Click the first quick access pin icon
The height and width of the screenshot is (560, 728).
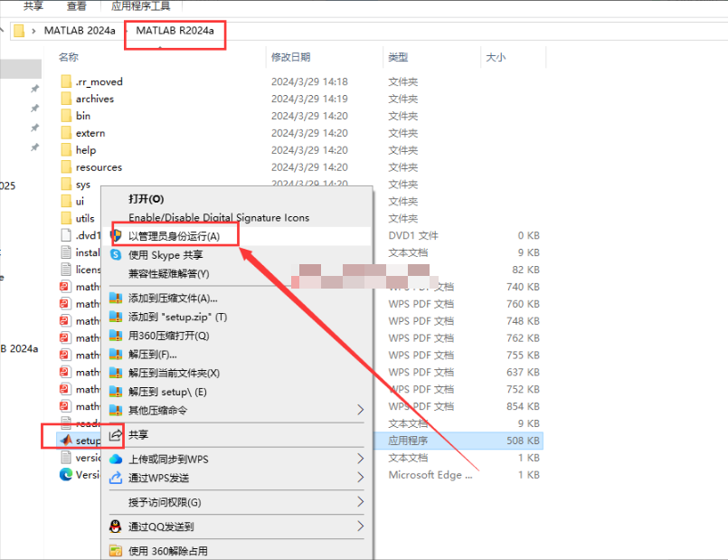click(x=35, y=89)
